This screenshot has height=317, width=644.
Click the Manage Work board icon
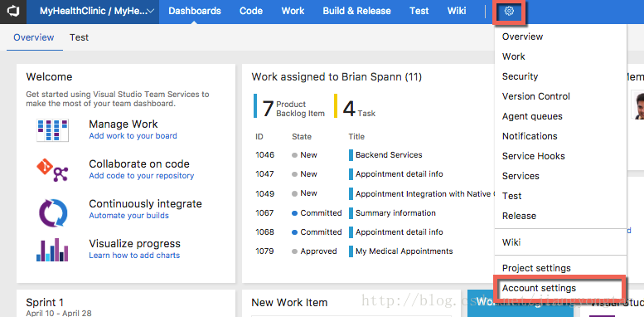click(x=52, y=130)
